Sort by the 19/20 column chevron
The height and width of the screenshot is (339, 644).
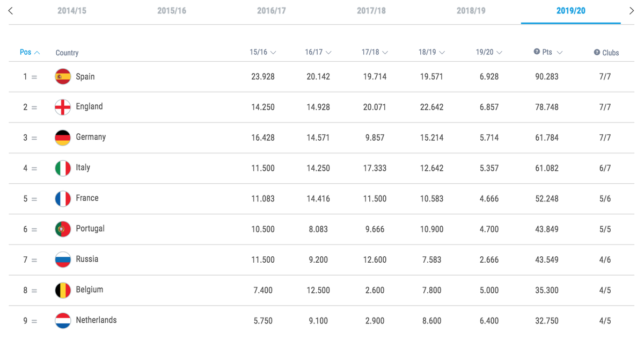500,53
